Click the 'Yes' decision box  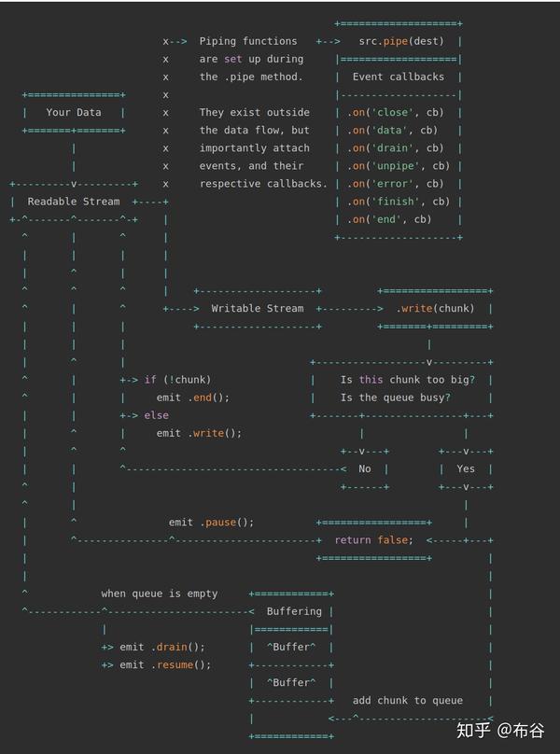(x=466, y=468)
